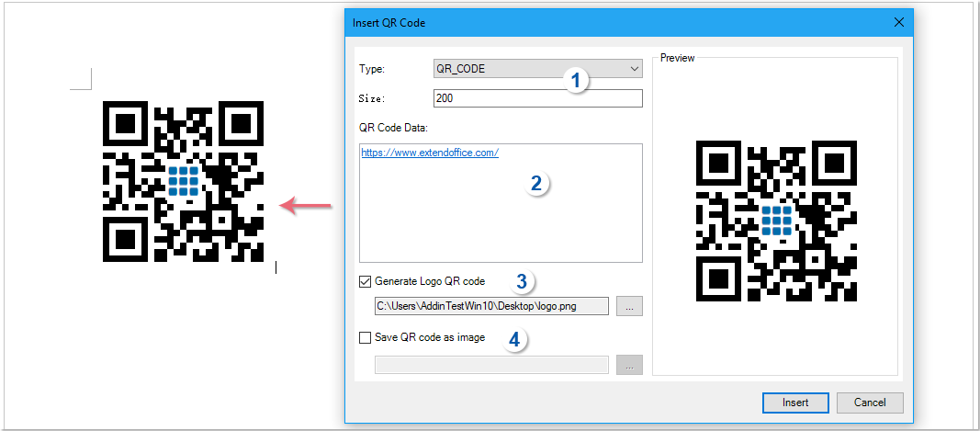Open the Type dropdown showing QR_CODE
Image resolution: width=980 pixels, height=431 pixels.
pos(537,69)
